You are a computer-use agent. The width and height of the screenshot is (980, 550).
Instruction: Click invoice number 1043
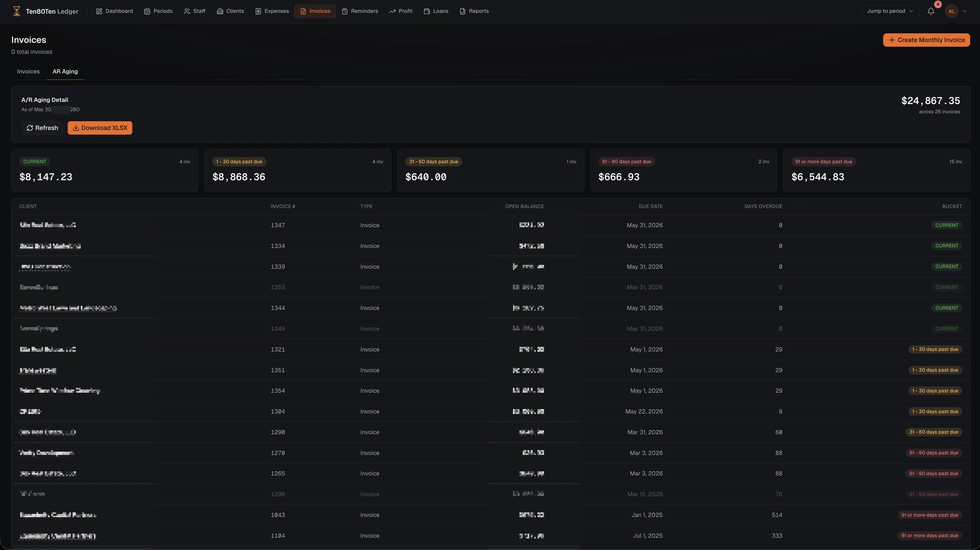277,515
